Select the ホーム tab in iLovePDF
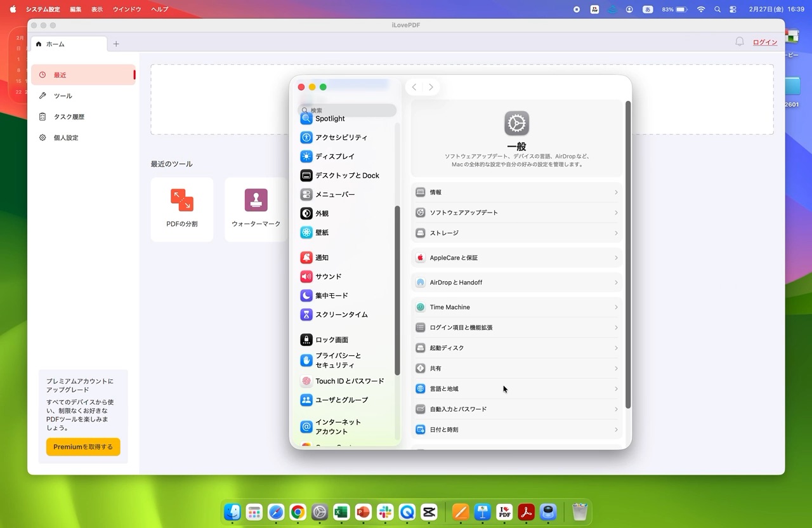 69,44
